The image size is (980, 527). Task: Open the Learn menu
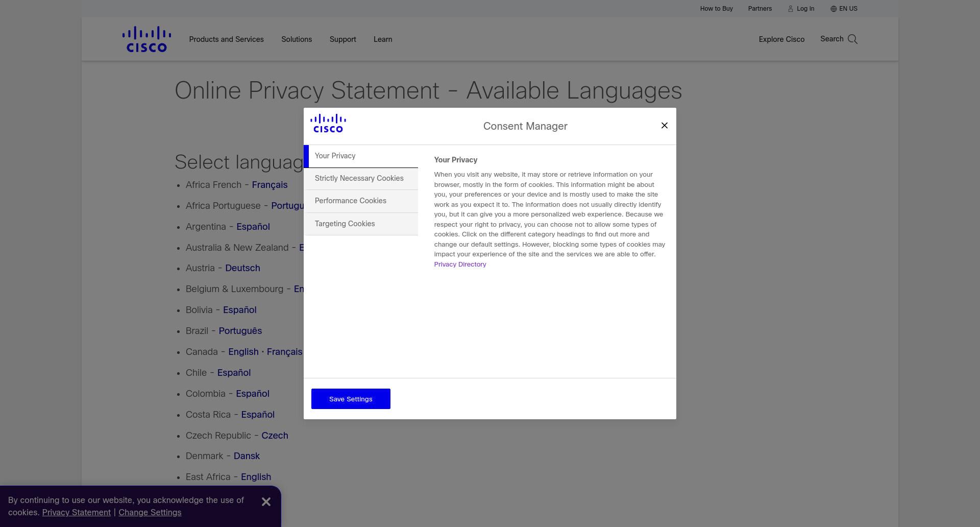[x=383, y=39]
